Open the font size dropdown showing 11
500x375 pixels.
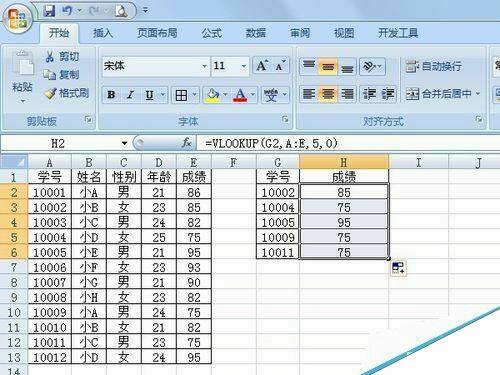pos(244,66)
